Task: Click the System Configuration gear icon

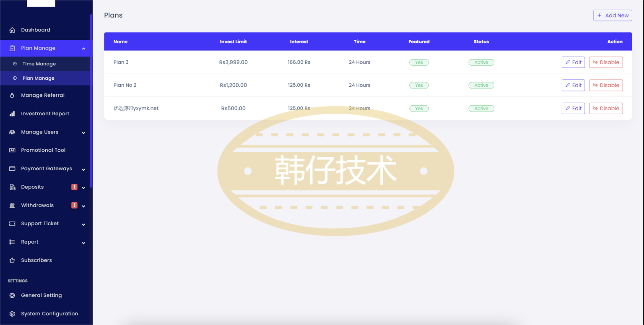Action: point(12,314)
